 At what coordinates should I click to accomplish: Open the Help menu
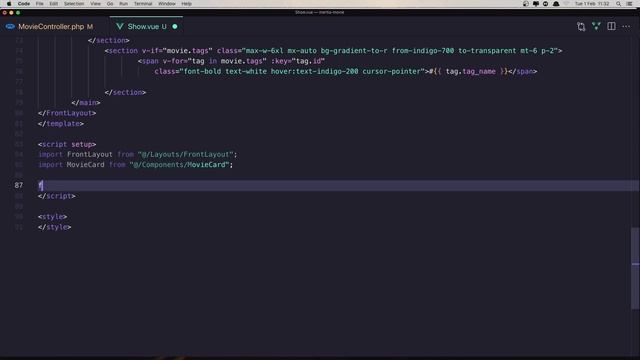[x=187, y=4]
